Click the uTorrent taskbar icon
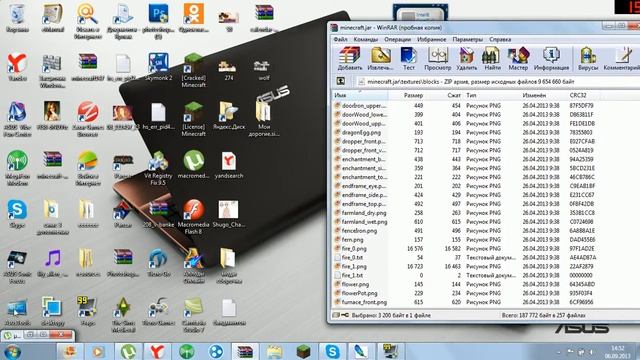 pyautogui.click(x=128, y=351)
